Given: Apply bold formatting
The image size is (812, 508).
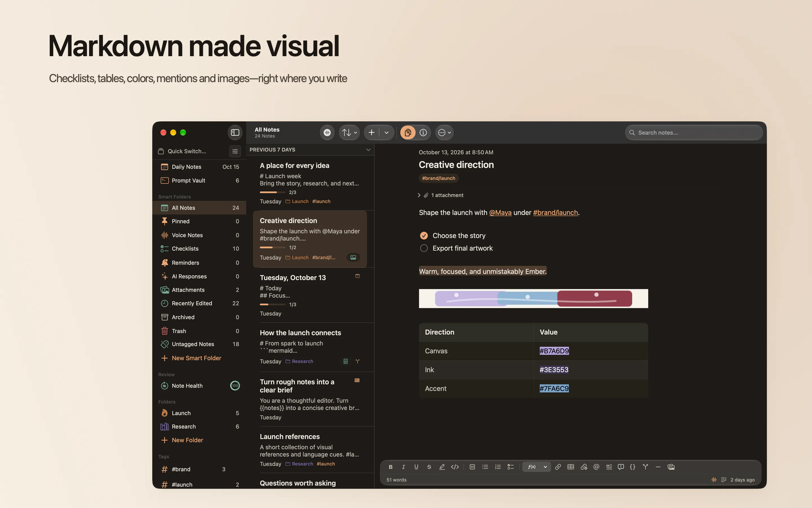Looking at the screenshot, I should (x=390, y=467).
